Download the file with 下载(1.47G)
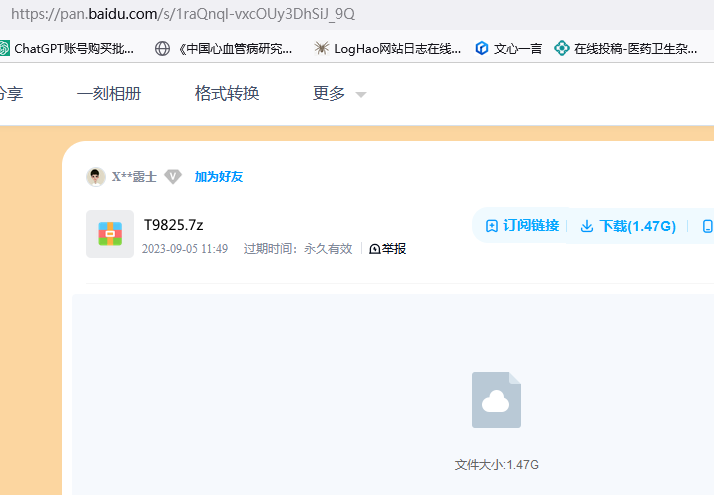The width and height of the screenshot is (714, 495). (x=628, y=226)
